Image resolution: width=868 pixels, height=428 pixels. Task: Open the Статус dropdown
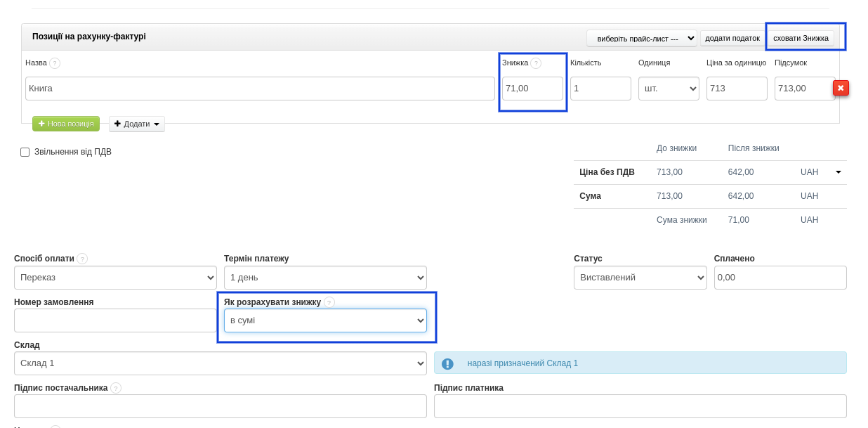pos(640,278)
